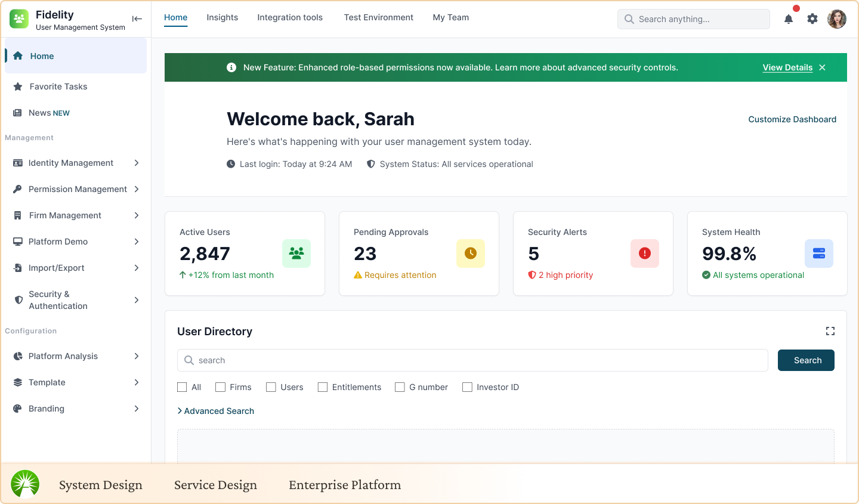Click the Branding palette icon

tap(18, 409)
